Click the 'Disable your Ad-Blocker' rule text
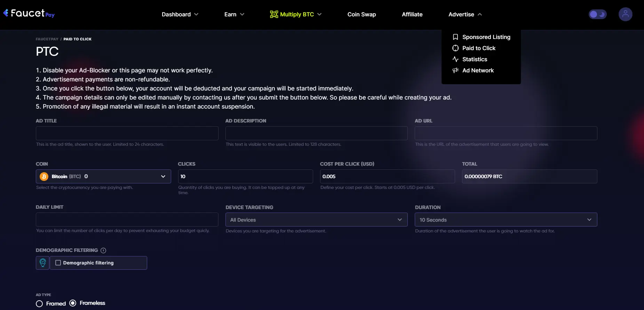The image size is (644, 310). [124, 70]
